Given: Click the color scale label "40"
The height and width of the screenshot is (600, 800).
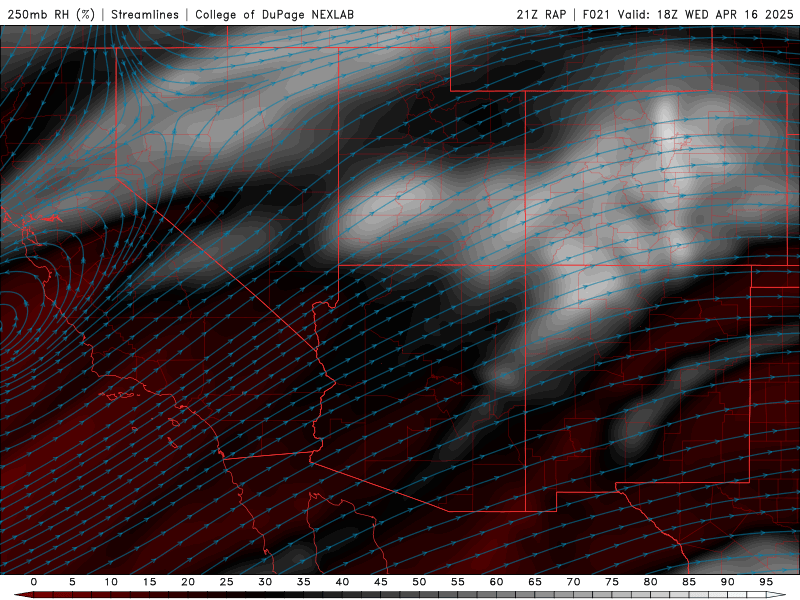Looking at the screenshot, I should [x=342, y=582].
